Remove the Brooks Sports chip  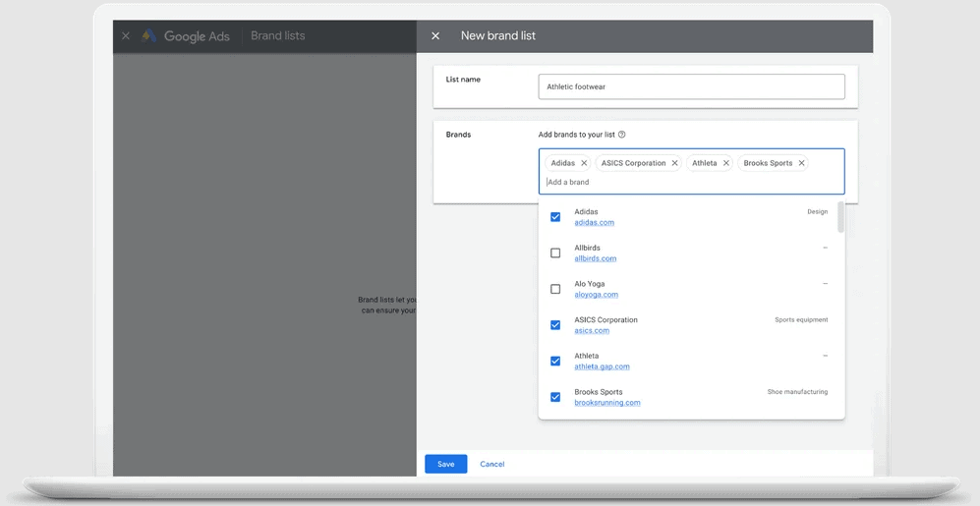click(801, 163)
